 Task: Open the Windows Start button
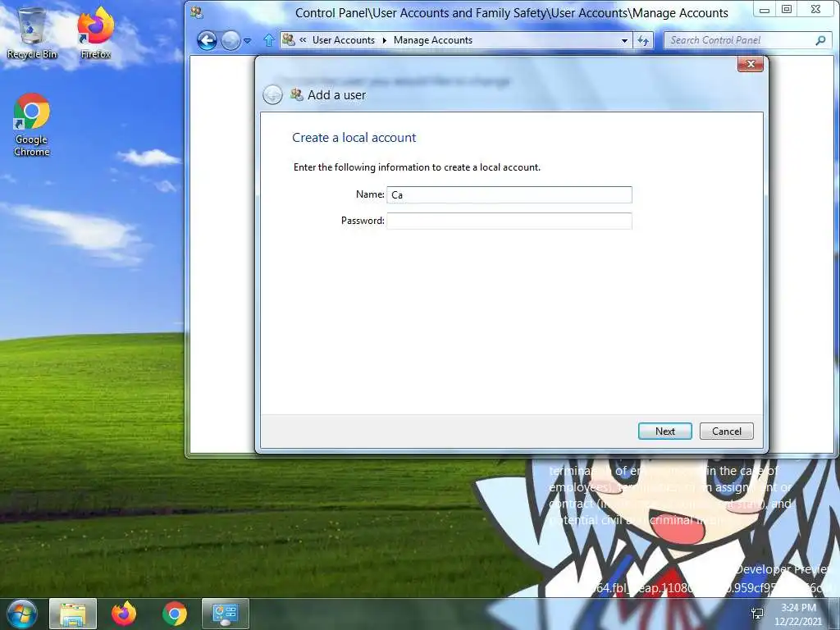tap(22, 614)
